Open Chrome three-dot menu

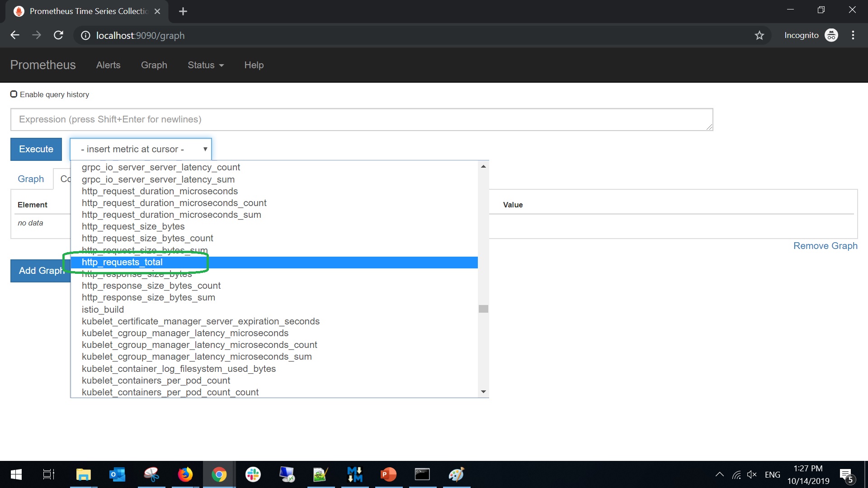coord(853,35)
